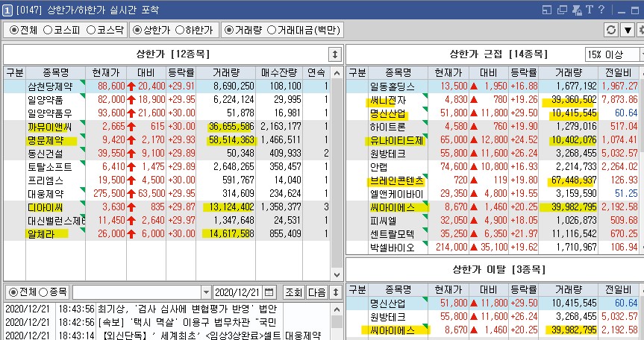Click the expand arrows button beside 상한가 [12종목]
Screen dimensions: 644x340
tap(335, 54)
